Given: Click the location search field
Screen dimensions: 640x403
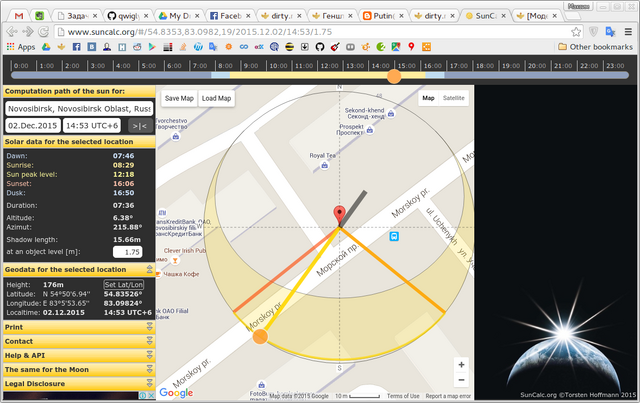Looking at the screenshot, I should pyautogui.click(x=79, y=109).
